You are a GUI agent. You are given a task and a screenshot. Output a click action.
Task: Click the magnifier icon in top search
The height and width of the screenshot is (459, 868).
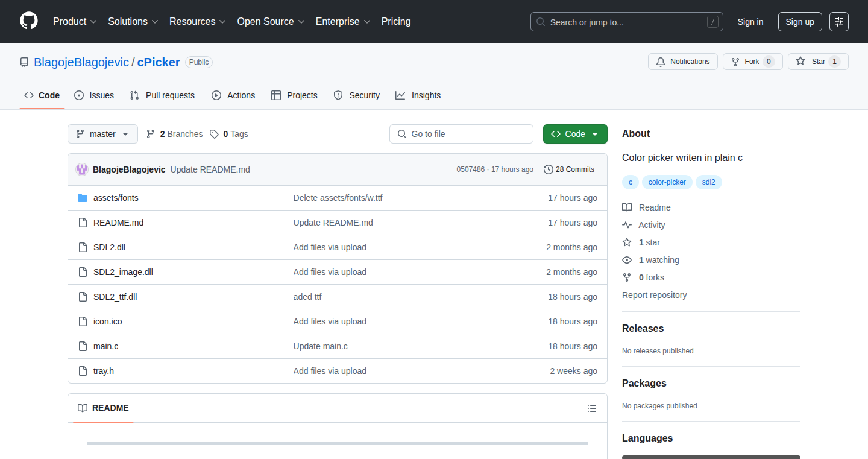[541, 22]
